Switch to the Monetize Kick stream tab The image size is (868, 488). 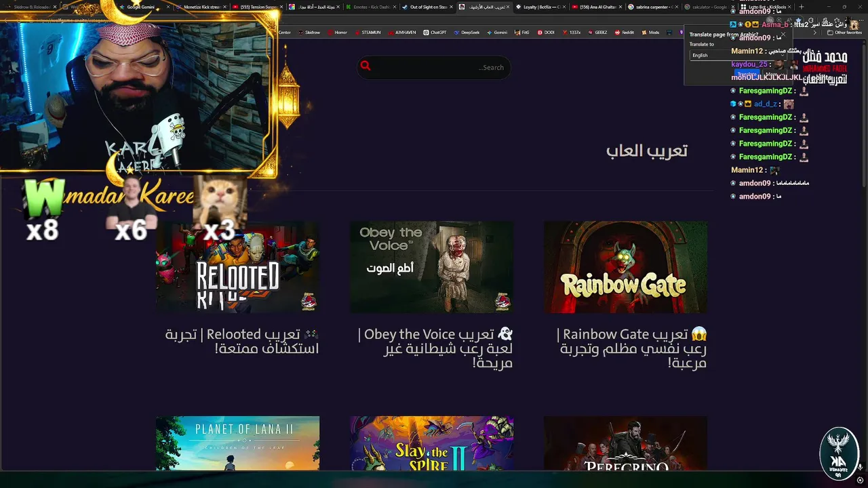201,7
